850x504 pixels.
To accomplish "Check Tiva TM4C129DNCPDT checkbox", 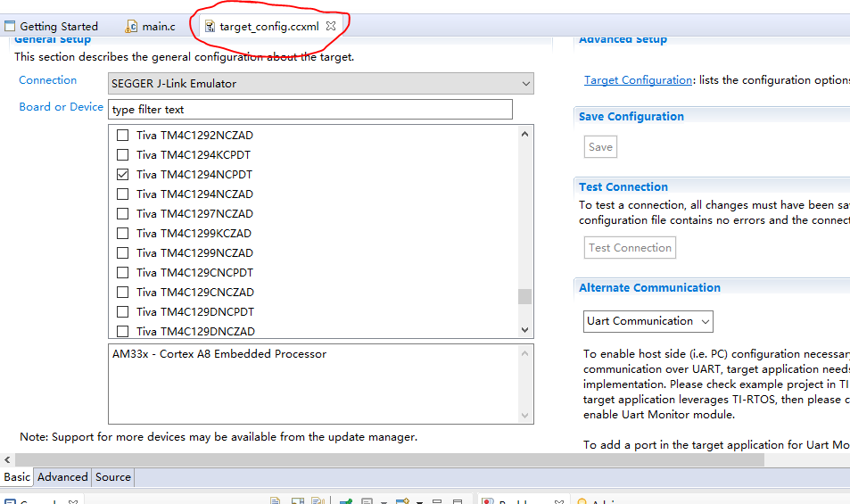I will click(122, 311).
